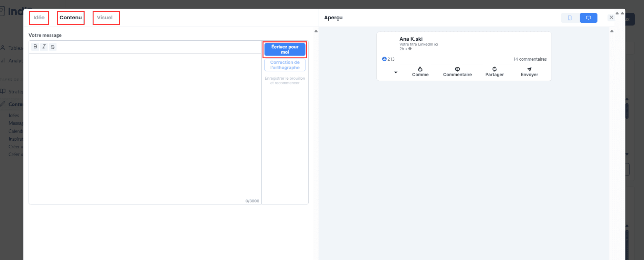Click Enregistrer le brouillon et recommencer

coord(285,81)
